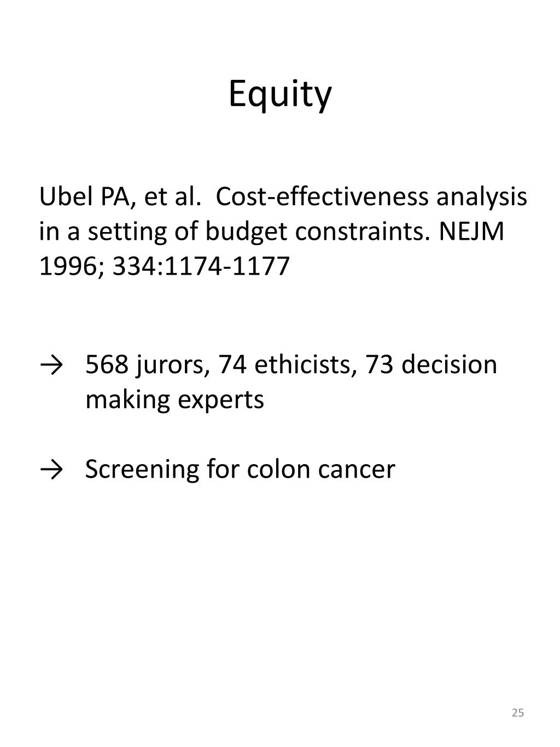Viewport: 560px width, 747px height.
Task: Select the Equity slide title
Action: tap(280, 95)
